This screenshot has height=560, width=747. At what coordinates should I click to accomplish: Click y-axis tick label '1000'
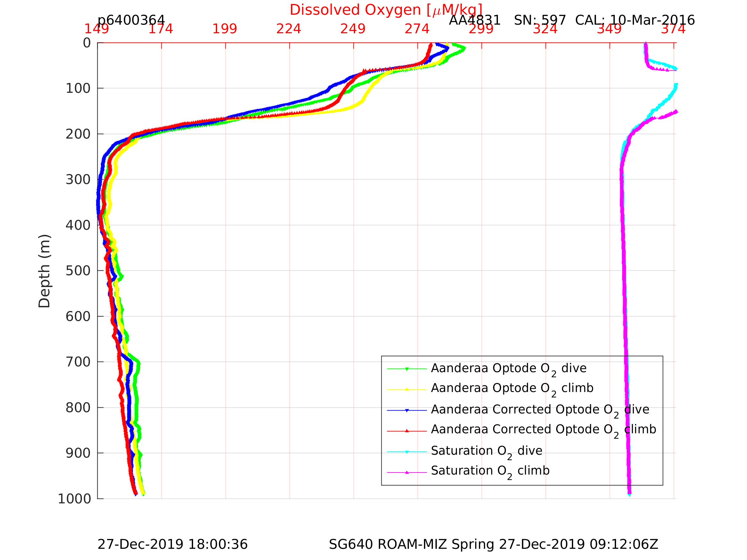(74, 499)
